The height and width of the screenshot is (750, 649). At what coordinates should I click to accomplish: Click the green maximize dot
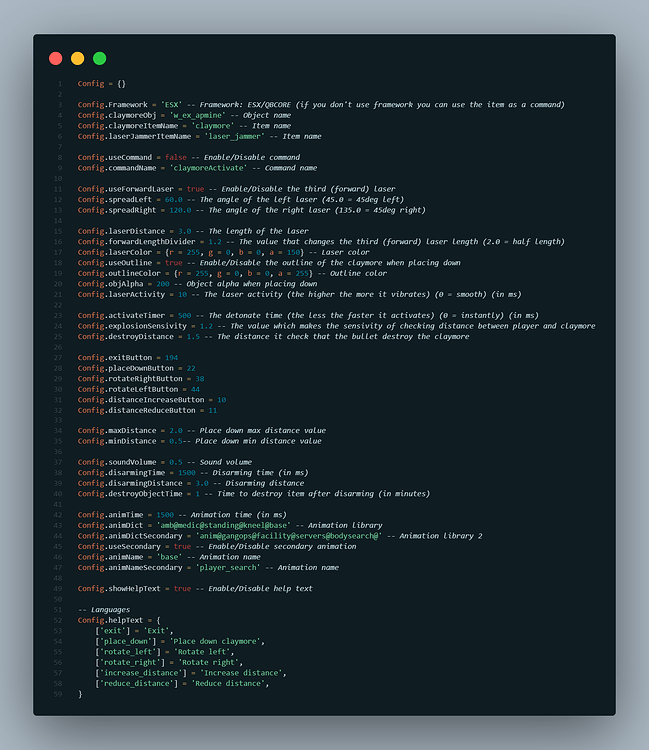pyautogui.click(x=99, y=58)
